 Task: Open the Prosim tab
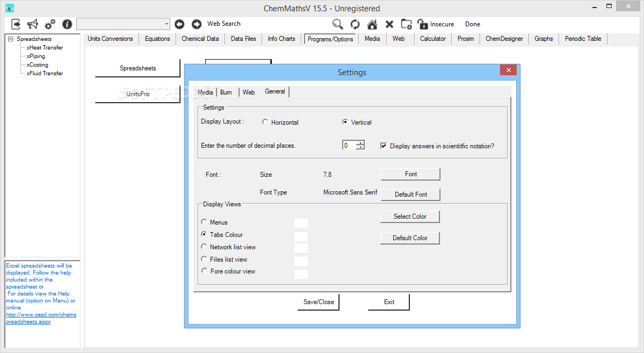[x=466, y=39]
